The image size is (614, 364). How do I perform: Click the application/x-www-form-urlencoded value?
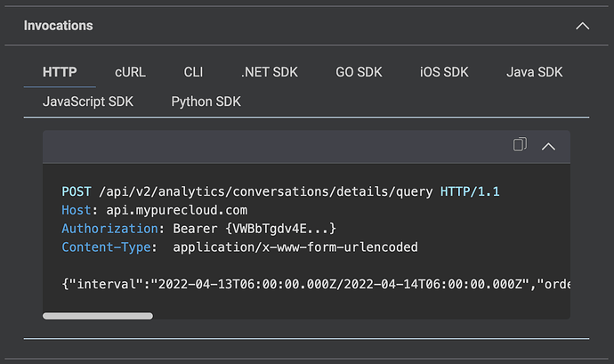pyautogui.click(x=295, y=247)
